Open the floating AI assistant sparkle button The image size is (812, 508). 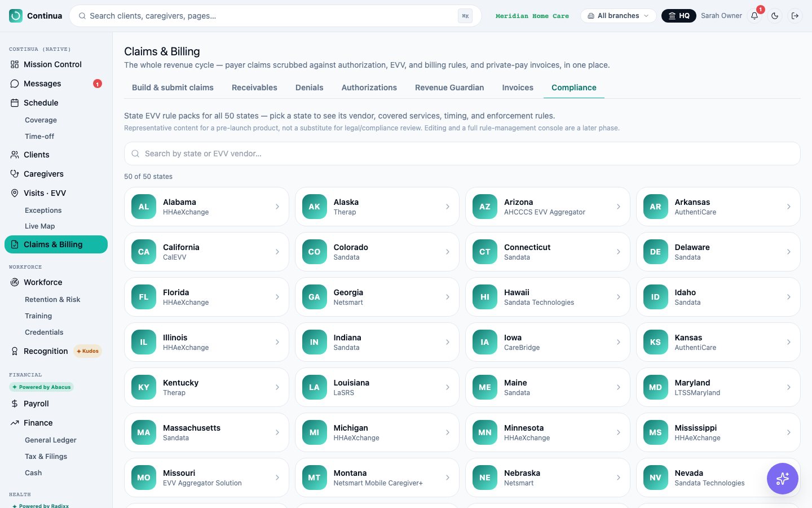(x=783, y=479)
